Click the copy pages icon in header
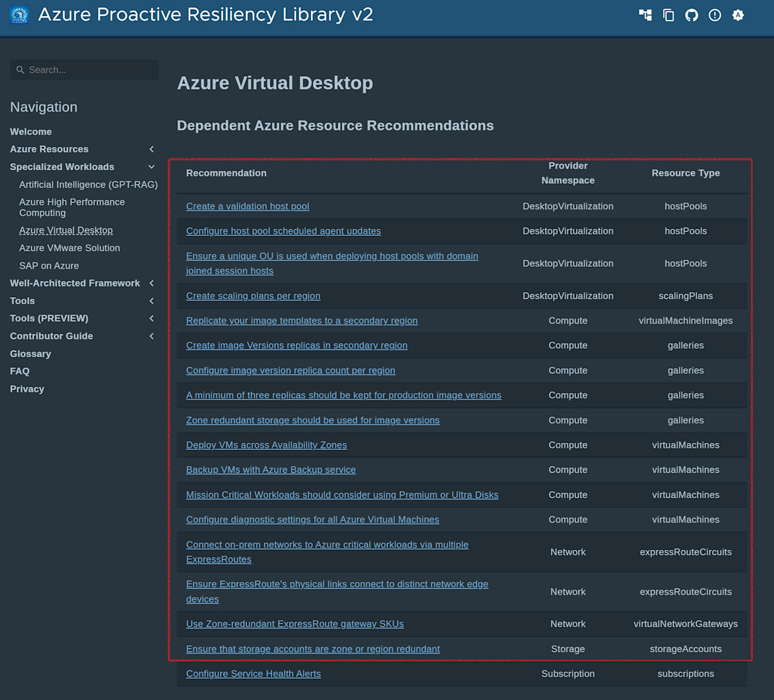The height and width of the screenshot is (700, 774). tap(668, 15)
